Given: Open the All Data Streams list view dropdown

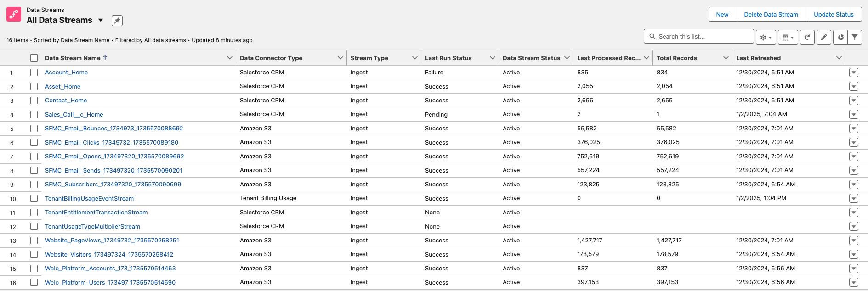Looking at the screenshot, I should [x=101, y=20].
